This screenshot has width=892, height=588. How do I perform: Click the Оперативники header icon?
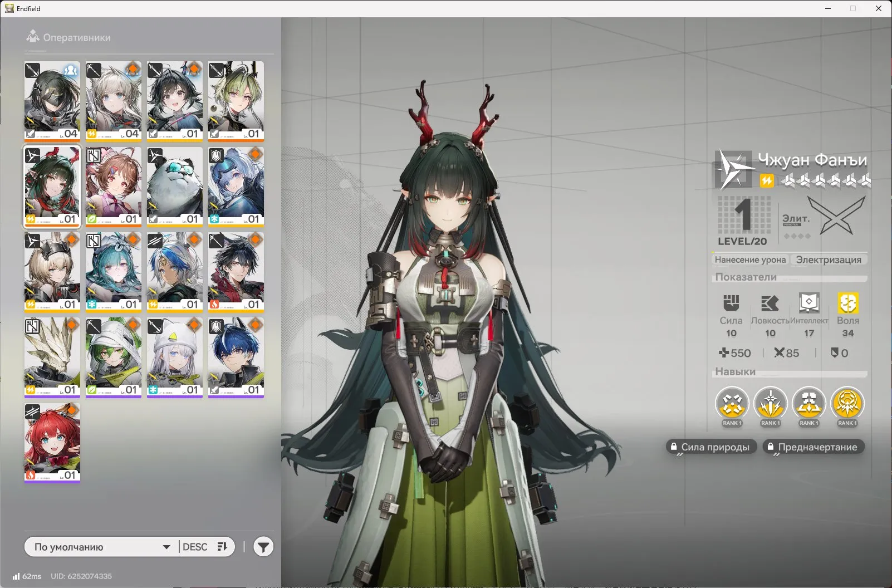33,37
